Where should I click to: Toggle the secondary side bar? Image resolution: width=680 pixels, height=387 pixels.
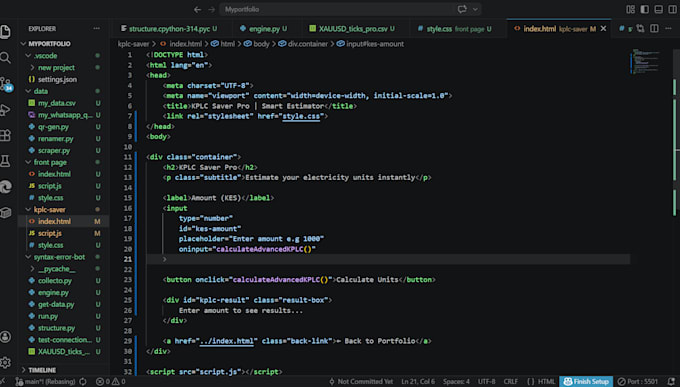tap(673, 9)
